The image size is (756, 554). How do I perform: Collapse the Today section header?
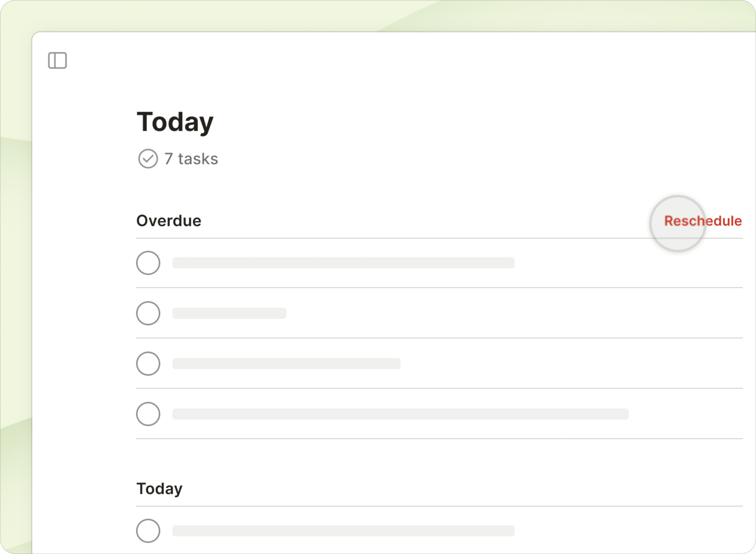[x=159, y=489]
